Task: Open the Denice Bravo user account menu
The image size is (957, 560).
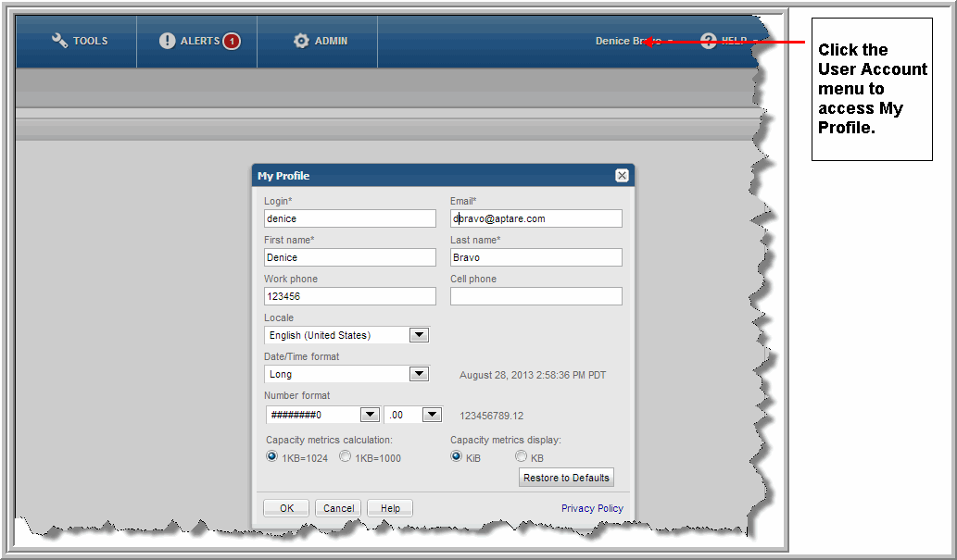Action: [630, 41]
